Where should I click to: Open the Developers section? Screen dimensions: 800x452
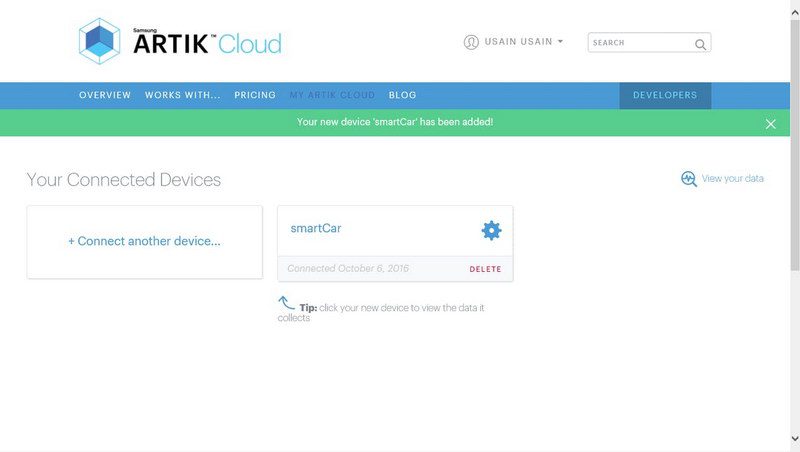[665, 95]
